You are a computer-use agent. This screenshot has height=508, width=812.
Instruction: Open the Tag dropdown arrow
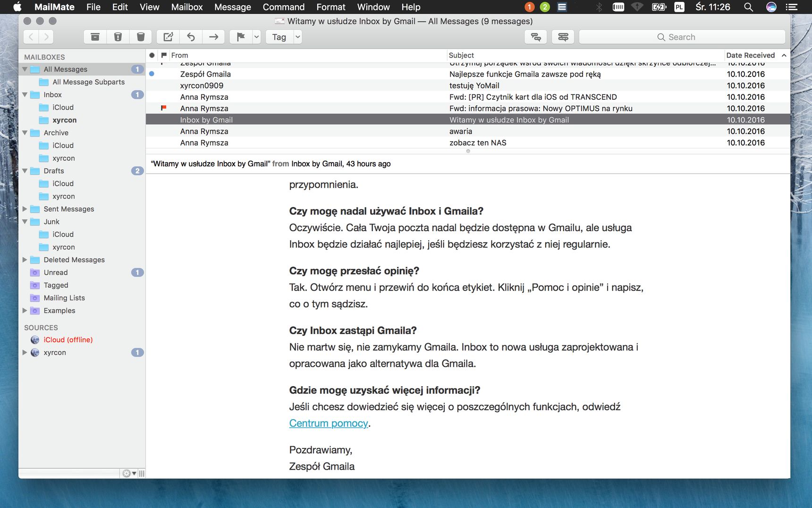[x=297, y=37]
